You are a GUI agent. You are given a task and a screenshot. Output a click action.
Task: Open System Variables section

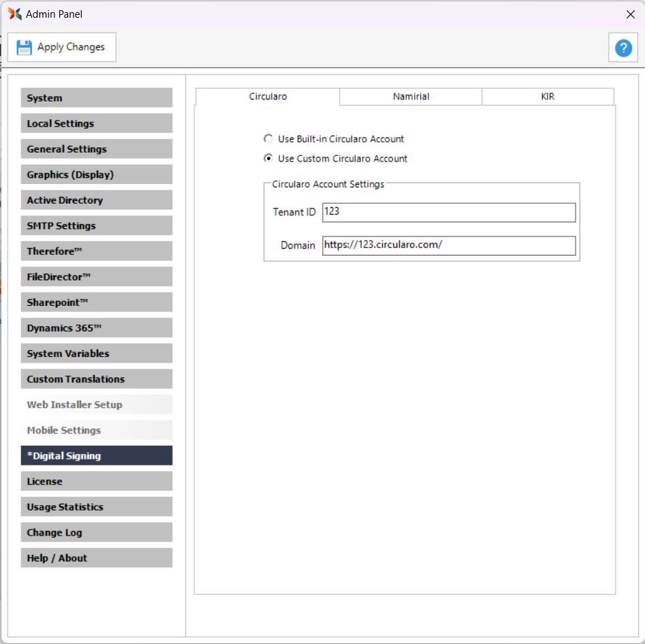point(97,354)
